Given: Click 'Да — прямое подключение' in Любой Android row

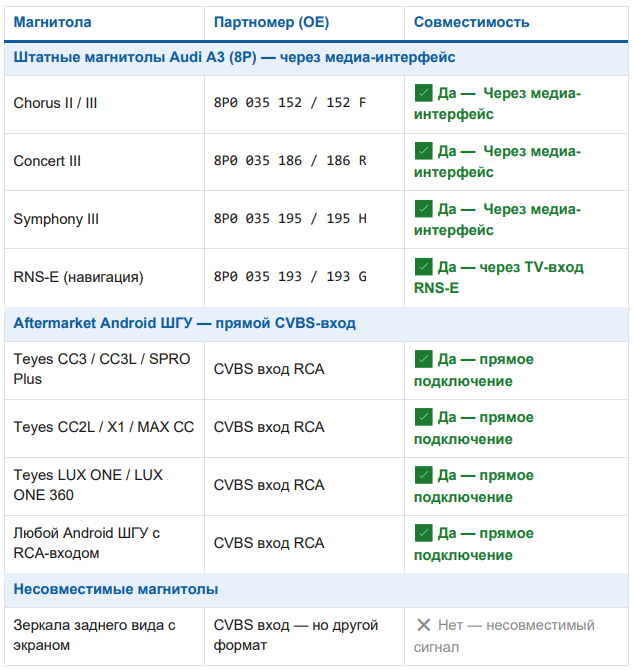Looking at the screenshot, I should 474,544.
